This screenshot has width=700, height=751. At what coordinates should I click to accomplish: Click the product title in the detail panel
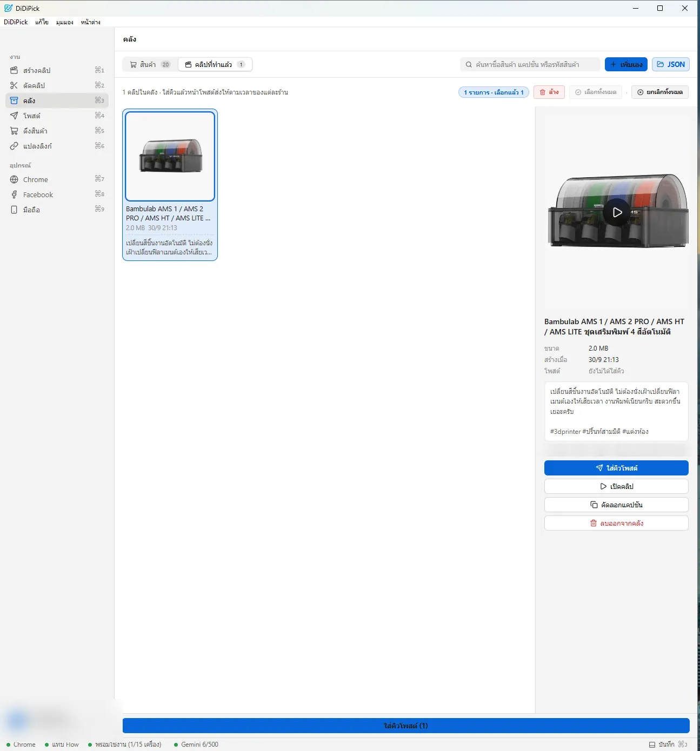615,327
